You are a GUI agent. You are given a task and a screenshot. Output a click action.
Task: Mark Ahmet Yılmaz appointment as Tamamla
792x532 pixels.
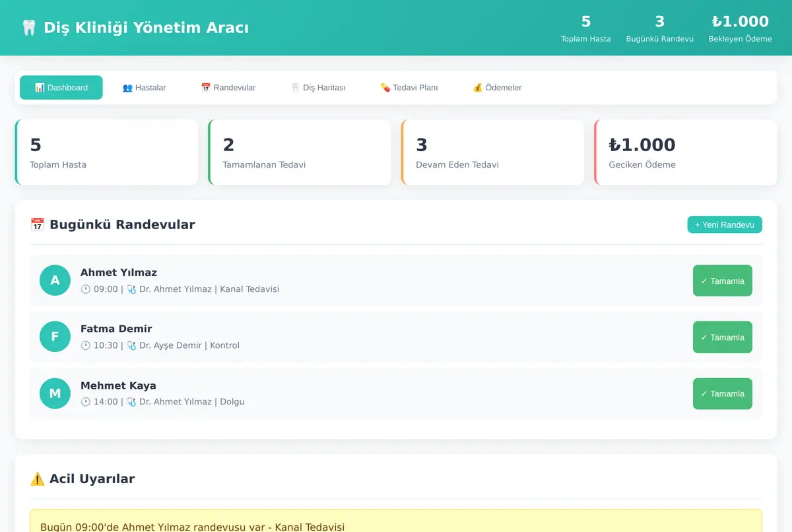tap(723, 281)
